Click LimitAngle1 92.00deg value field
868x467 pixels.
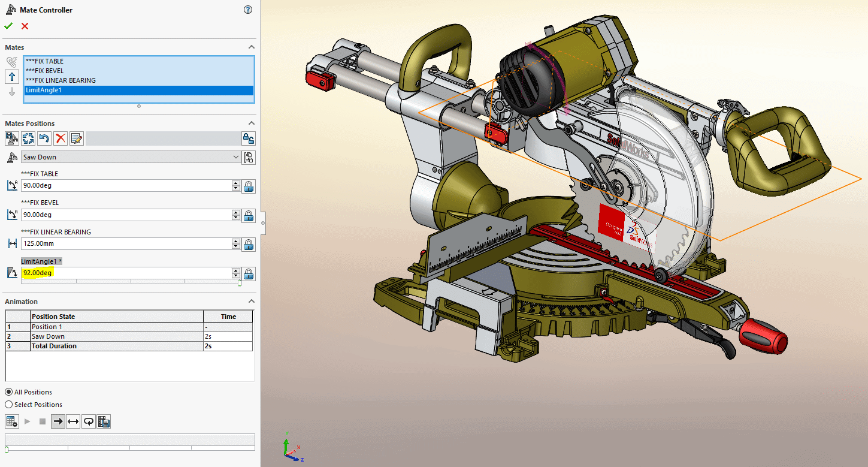pyautogui.click(x=126, y=273)
